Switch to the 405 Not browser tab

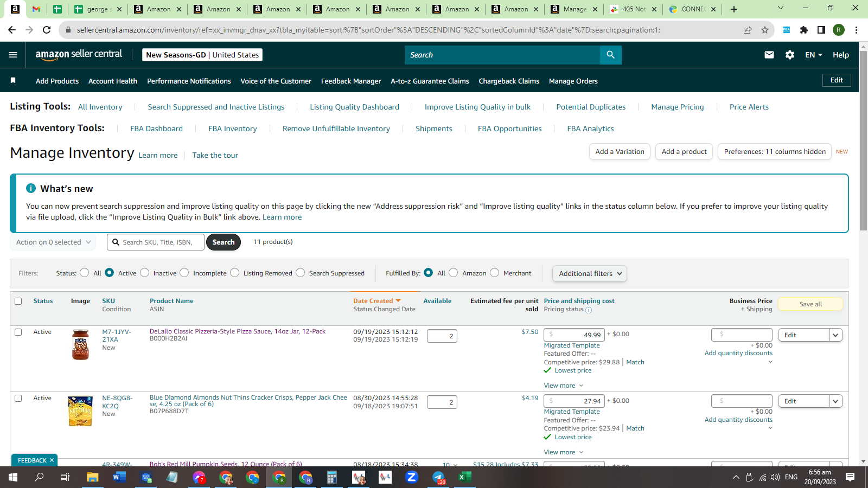coord(632,9)
